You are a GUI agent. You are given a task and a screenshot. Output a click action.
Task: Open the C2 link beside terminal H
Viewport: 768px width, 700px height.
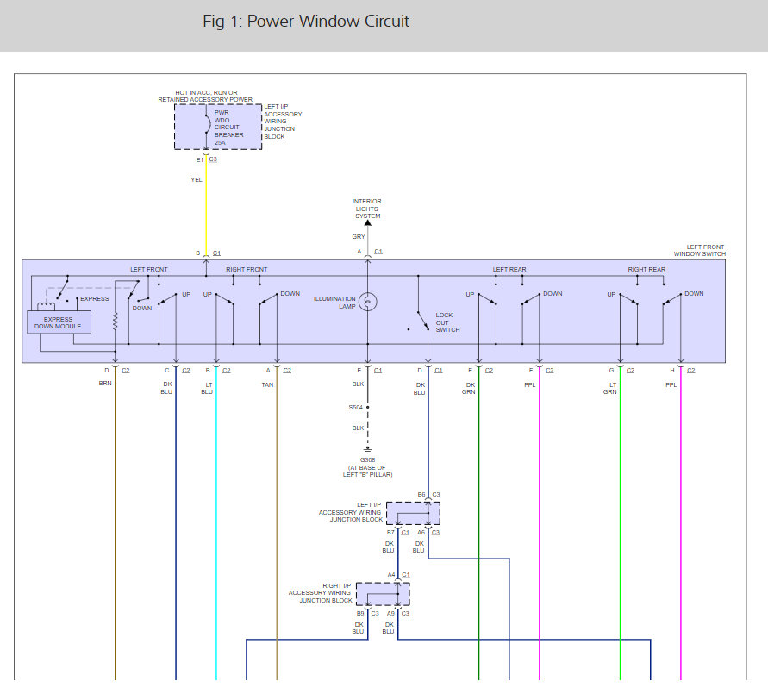click(690, 371)
